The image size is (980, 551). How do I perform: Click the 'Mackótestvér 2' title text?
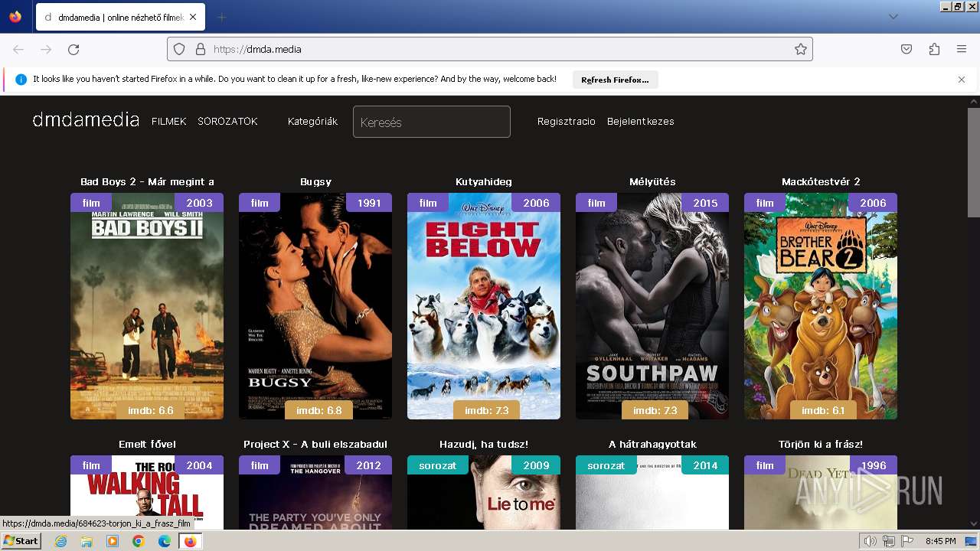(x=821, y=182)
